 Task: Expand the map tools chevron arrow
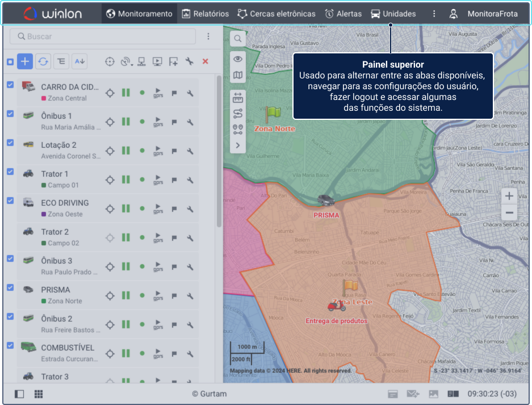238,145
